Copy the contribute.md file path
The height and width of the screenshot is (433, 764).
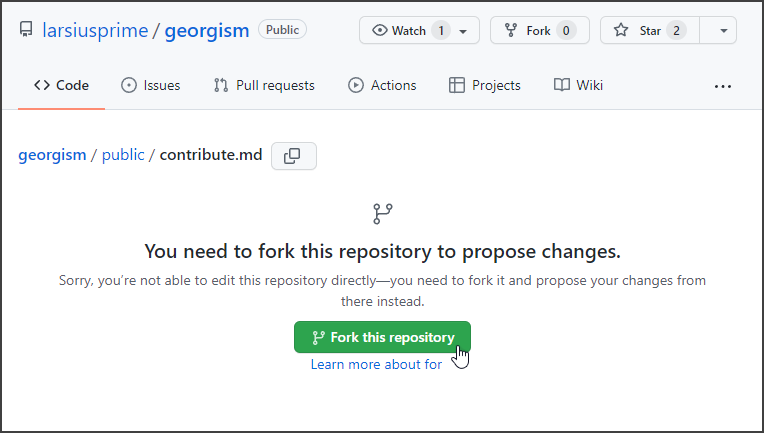click(293, 156)
